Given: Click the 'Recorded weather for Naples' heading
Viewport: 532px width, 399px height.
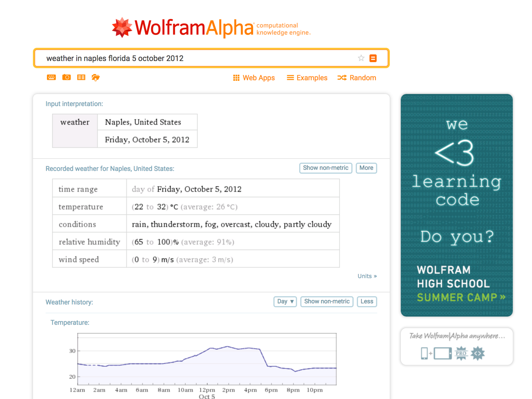Looking at the screenshot, I should point(110,168).
